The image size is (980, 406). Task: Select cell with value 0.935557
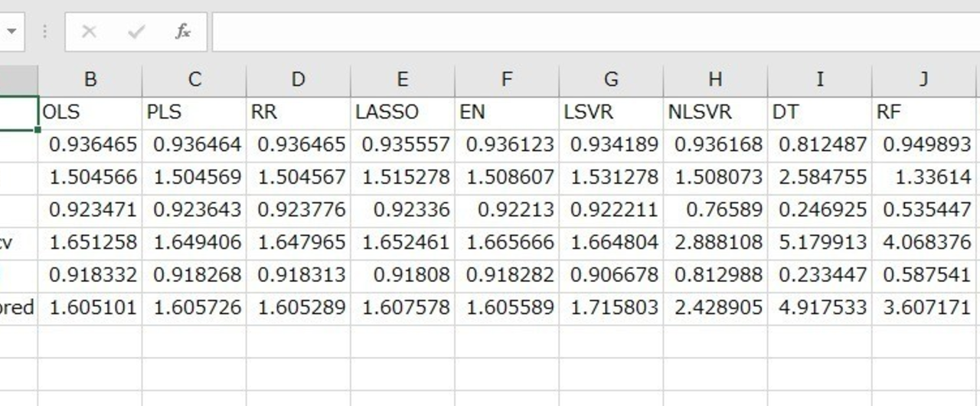(403, 145)
